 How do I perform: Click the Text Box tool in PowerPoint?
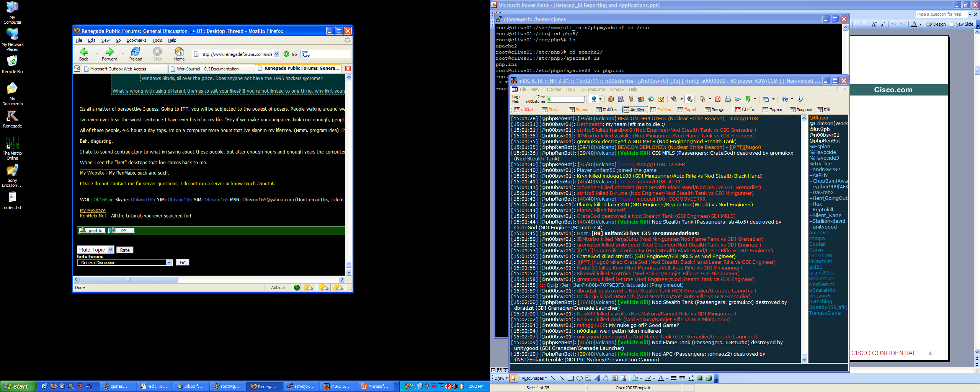[x=588, y=378]
